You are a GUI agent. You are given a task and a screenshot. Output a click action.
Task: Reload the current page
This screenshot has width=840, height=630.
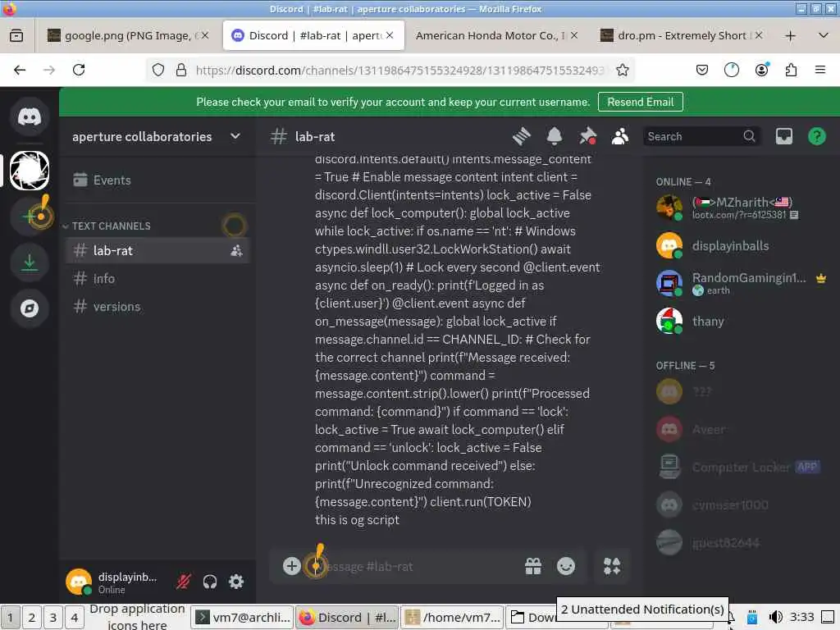click(79, 70)
